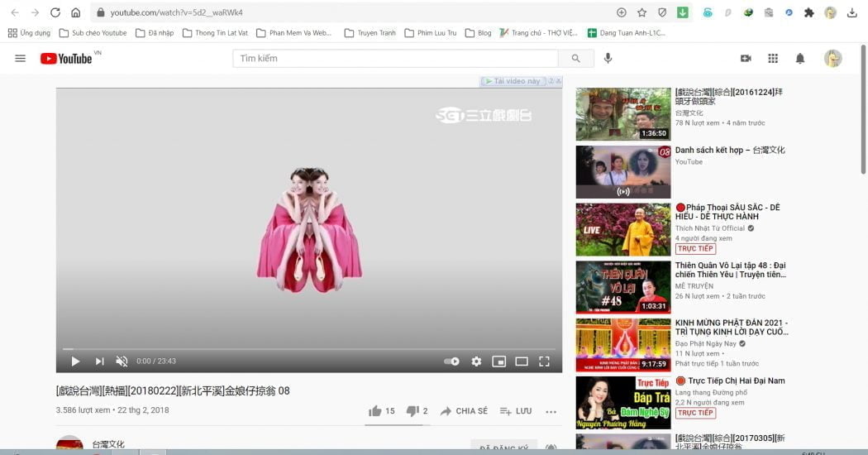The image size is (868, 455).
Task: Open the Đạo Phật Ngày Nay channel
Action: pyautogui.click(x=705, y=343)
